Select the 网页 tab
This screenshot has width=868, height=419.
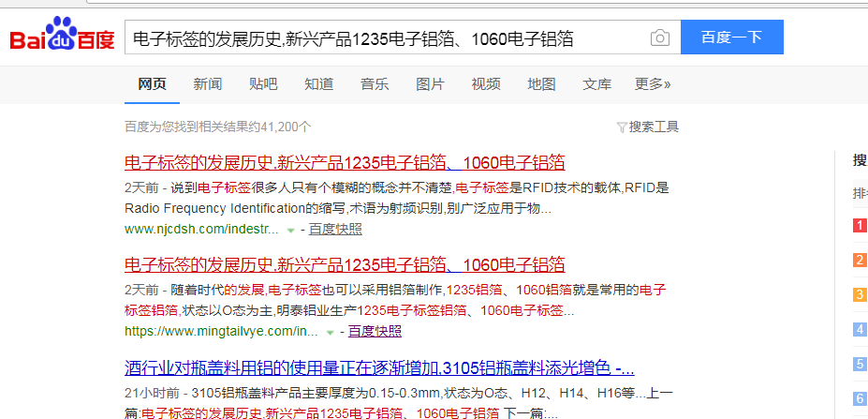(x=153, y=84)
